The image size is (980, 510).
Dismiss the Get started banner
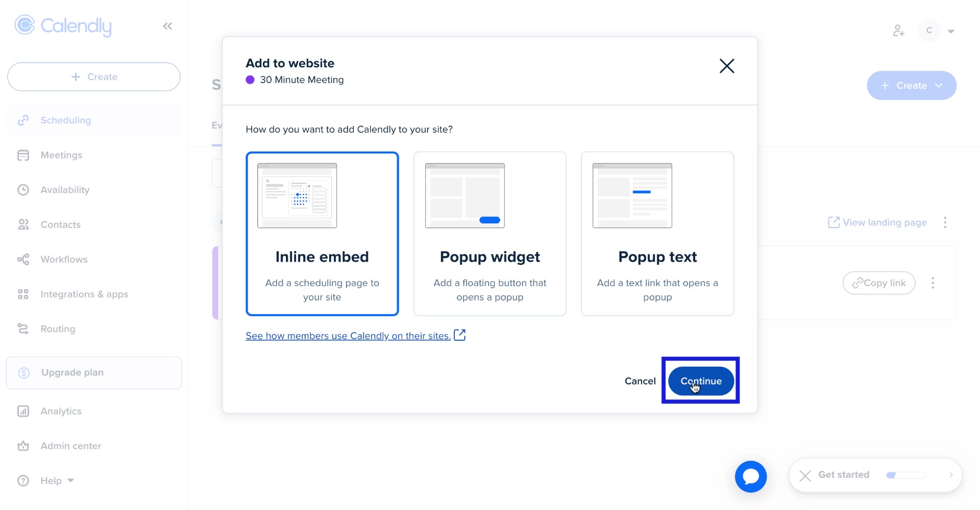coord(805,475)
